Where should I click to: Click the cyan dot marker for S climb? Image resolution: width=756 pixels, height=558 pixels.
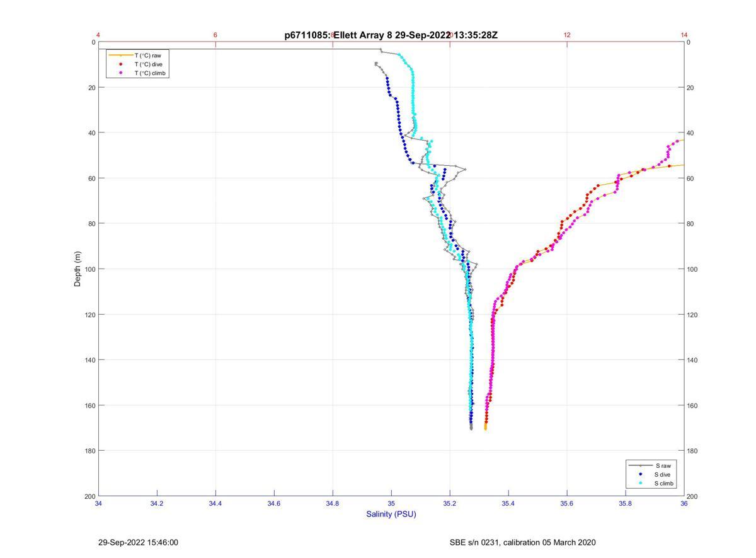point(640,484)
